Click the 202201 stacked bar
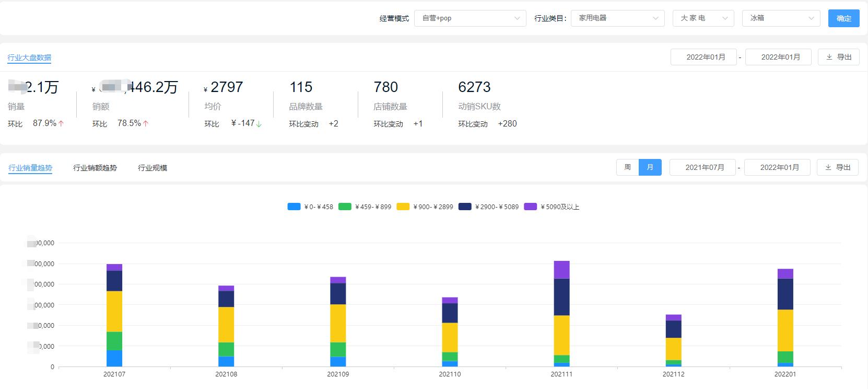This screenshot has width=868, height=389. point(785,318)
